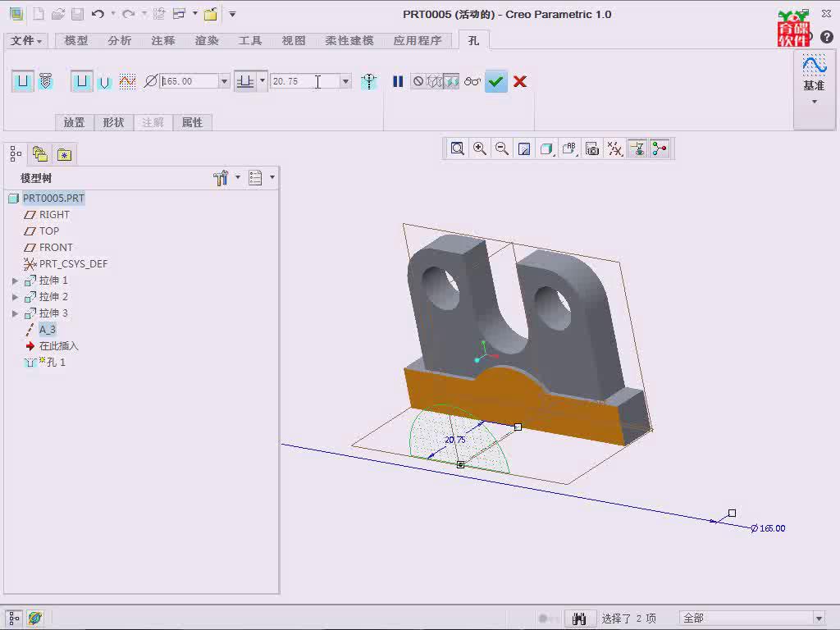
Task: Click the hole diameter input field
Action: click(x=189, y=81)
